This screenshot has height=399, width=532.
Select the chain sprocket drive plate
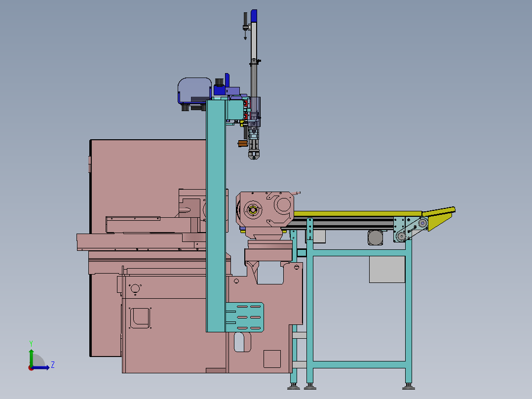(411, 230)
